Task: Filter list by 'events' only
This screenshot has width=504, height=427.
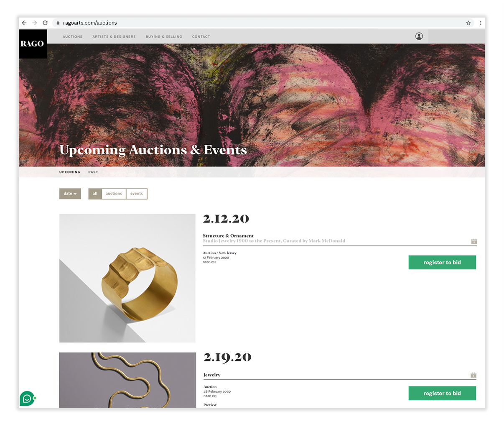Action: point(137,194)
